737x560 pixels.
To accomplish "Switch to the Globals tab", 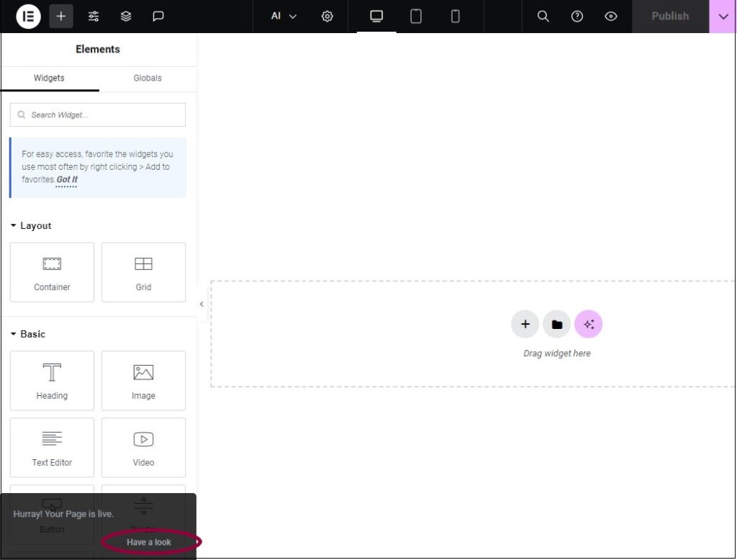I will [147, 78].
